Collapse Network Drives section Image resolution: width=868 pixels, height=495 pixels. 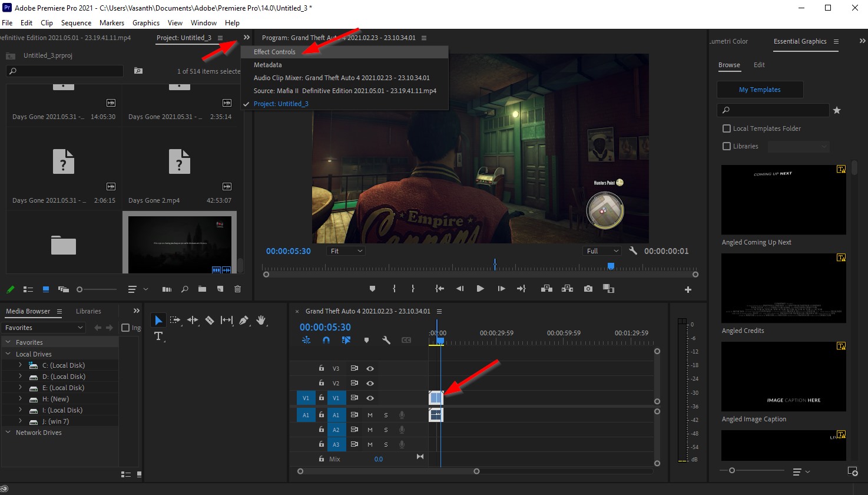click(x=8, y=433)
